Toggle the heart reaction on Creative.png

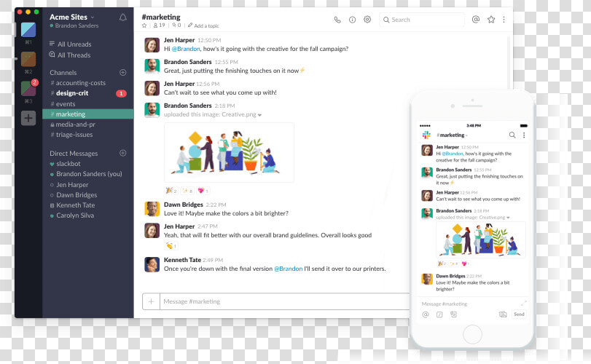click(x=203, y=191)
